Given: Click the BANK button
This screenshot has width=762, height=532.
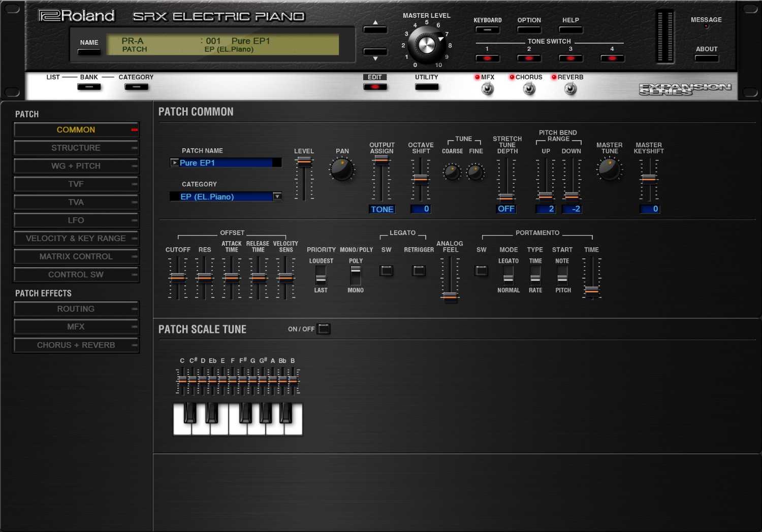Looking at the screenshot, I should pyautogui.click(x=89, y=86).
